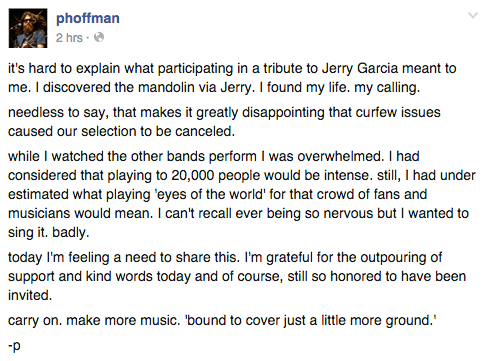
Task: Select the words 'Jerry Garcia' in the post
Action: point(360,68)
